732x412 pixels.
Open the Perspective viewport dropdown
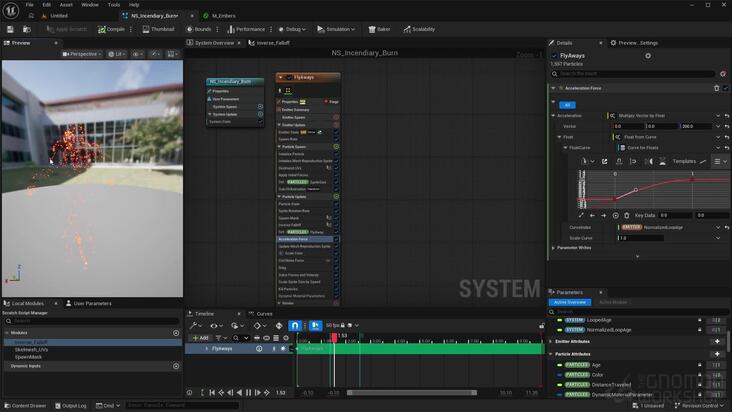pos(82,54)
